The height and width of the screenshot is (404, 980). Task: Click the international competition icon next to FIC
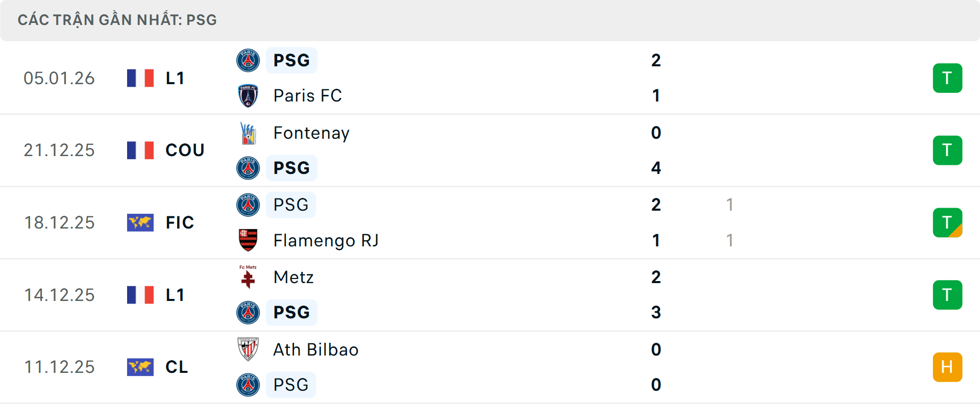point(140,222)
